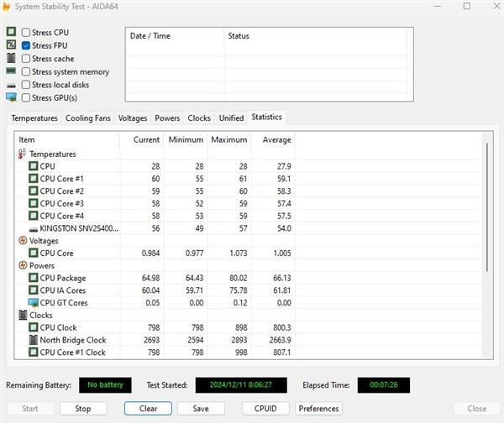Tick the Stress GPU(s) checkbox
This screenshot has width=504, height=423.
coord(26,98)
